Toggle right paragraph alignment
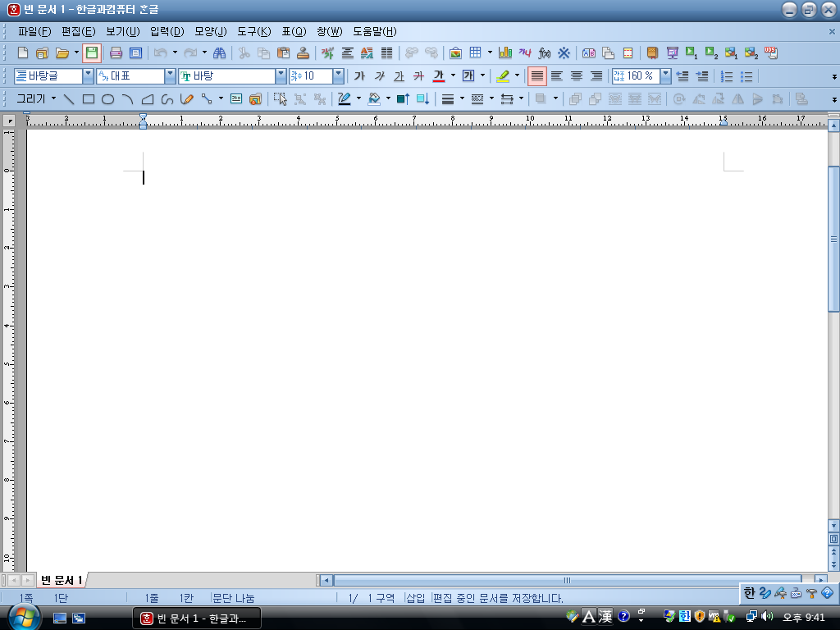 (596, 76)
